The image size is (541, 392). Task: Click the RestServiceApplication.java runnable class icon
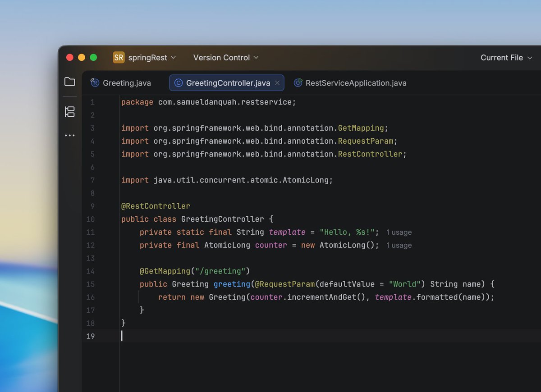pos(298,83)
